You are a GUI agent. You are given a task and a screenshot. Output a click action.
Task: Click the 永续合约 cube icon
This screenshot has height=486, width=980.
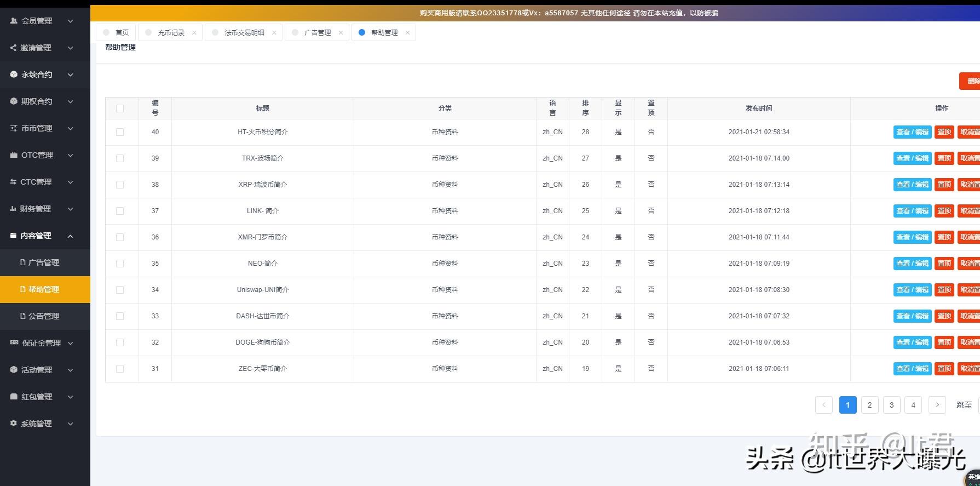(x=14, y=75)
